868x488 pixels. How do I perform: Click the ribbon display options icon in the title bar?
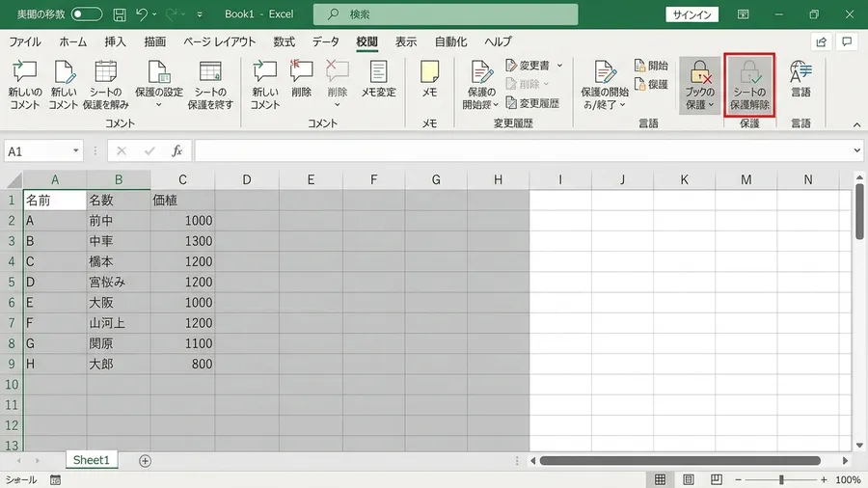[x=744, y=14]
